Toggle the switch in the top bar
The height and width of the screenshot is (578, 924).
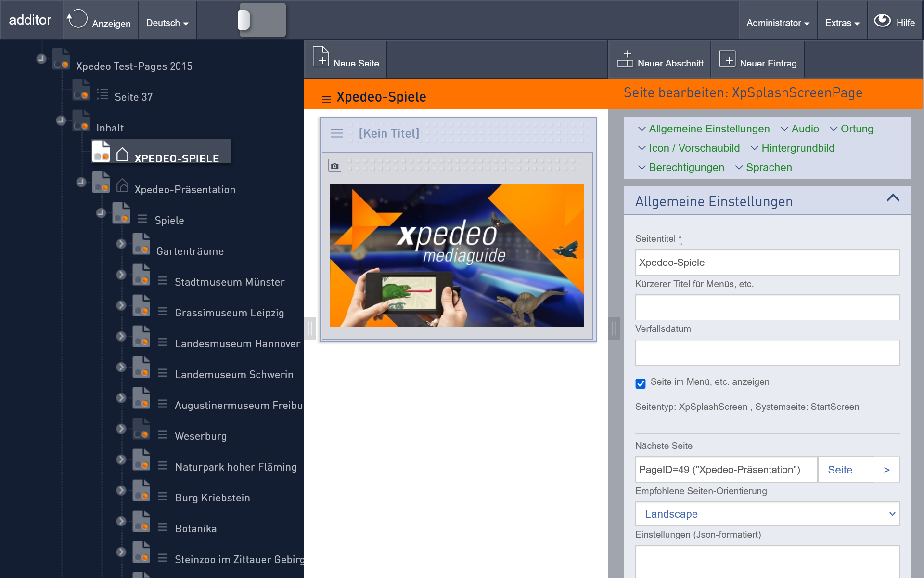tap(262, 20)
